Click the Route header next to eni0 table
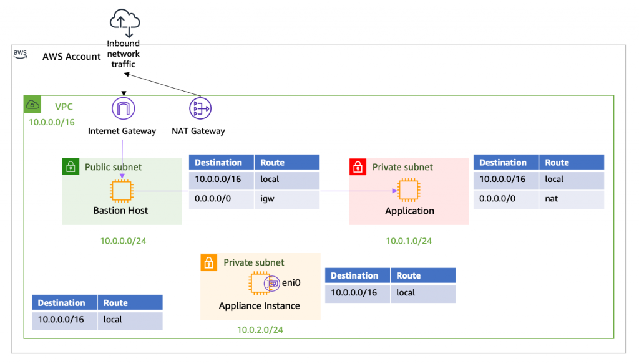Viewport: 639px width, 364px height. tap(410, 275)
